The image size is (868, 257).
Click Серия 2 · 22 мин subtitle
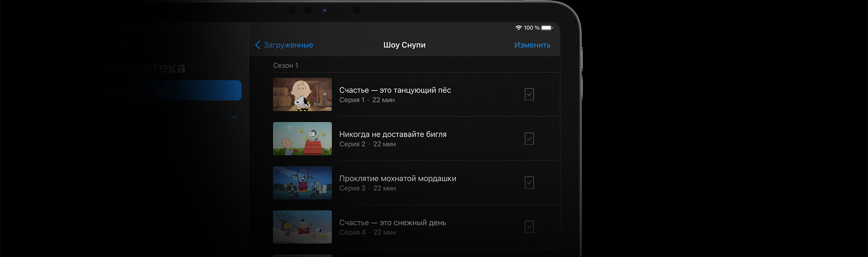coord(367,144)
